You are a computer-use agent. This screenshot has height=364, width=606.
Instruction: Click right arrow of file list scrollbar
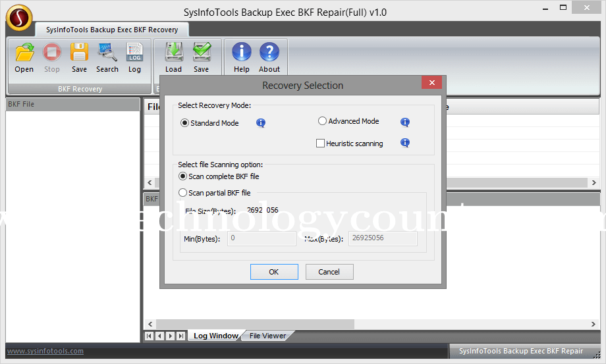point(593,182)
